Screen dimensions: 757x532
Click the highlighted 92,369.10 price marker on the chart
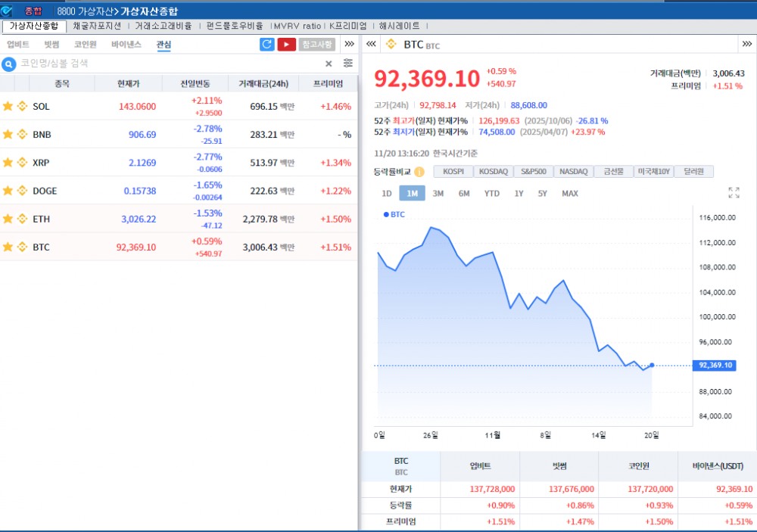(x=714, y=366)
